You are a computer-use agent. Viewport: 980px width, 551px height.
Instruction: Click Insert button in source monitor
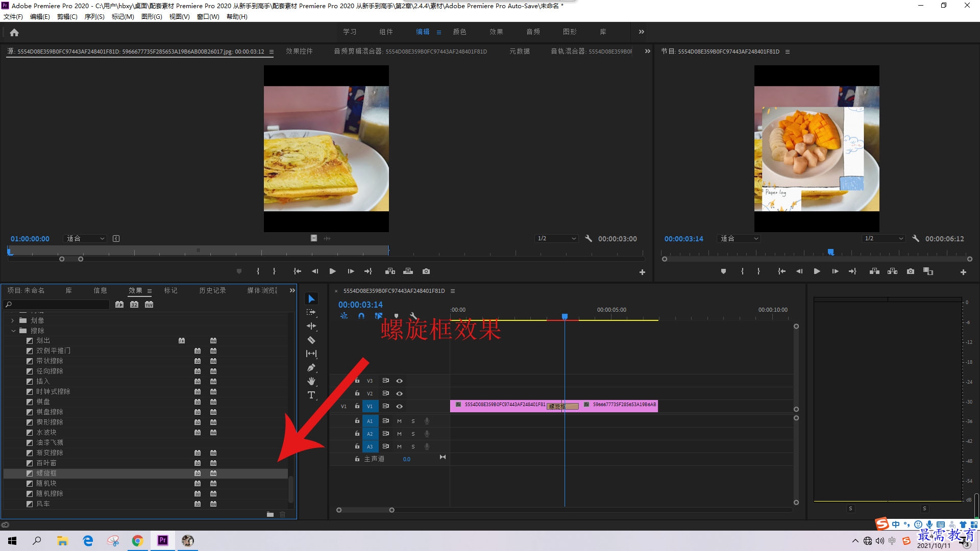tap(390, 271)
